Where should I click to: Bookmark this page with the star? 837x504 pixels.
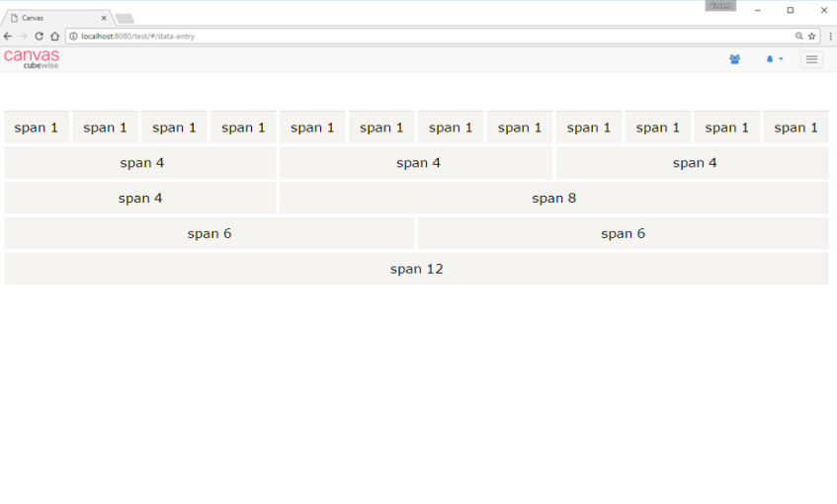coord(811,36)
